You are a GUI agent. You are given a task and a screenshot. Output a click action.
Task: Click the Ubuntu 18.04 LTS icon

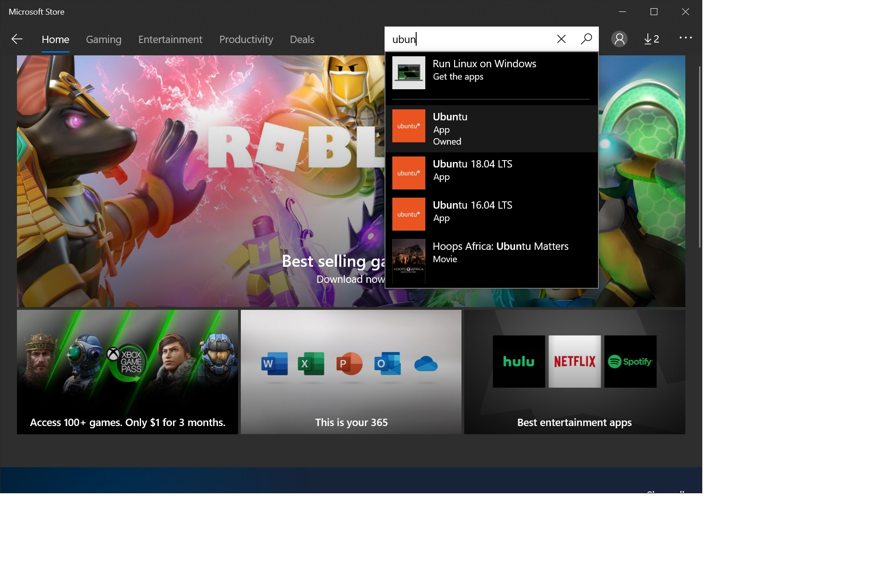tap(409, 173)
